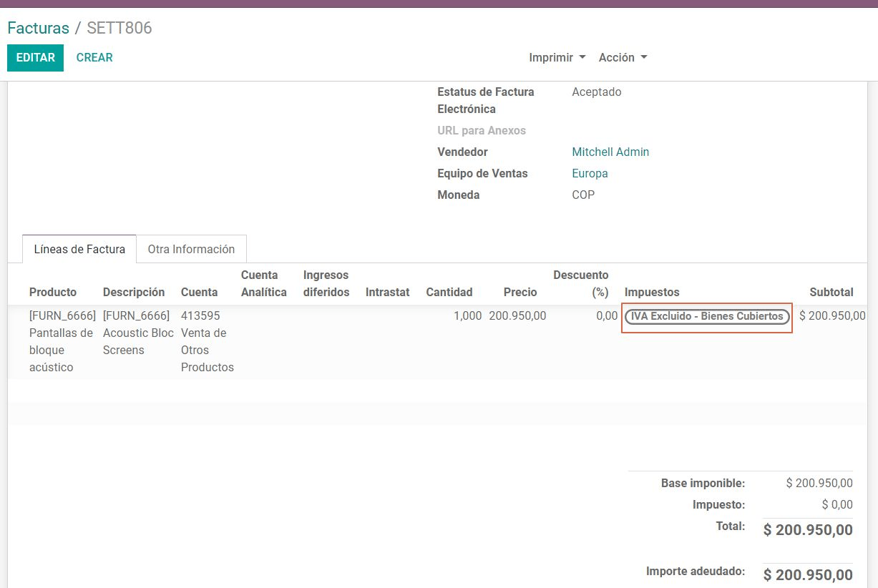
Task: Click the Aceptado electronic invoice status
Action: pos(596,92)
